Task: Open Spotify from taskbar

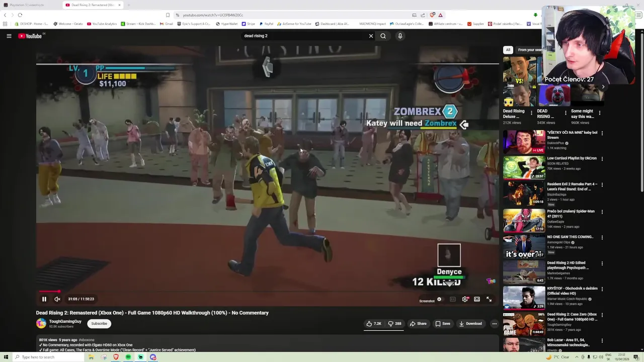Action: (x=128, y=357)
